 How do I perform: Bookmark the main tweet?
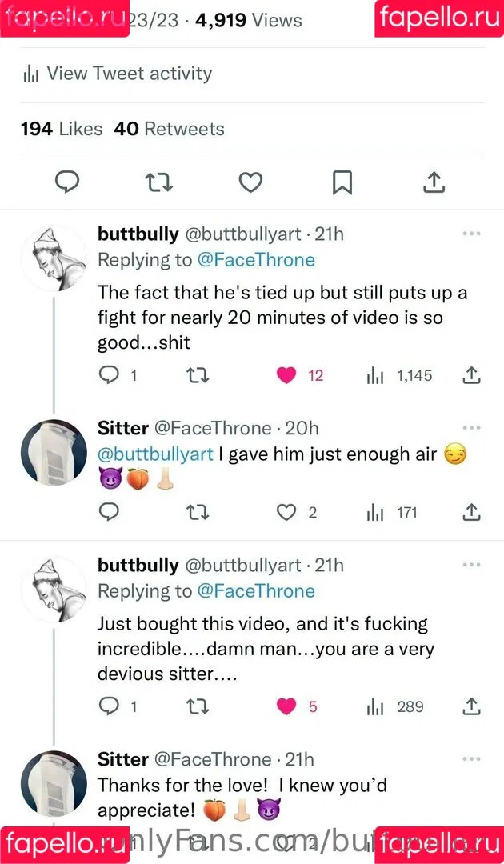[x=342, y=182]
